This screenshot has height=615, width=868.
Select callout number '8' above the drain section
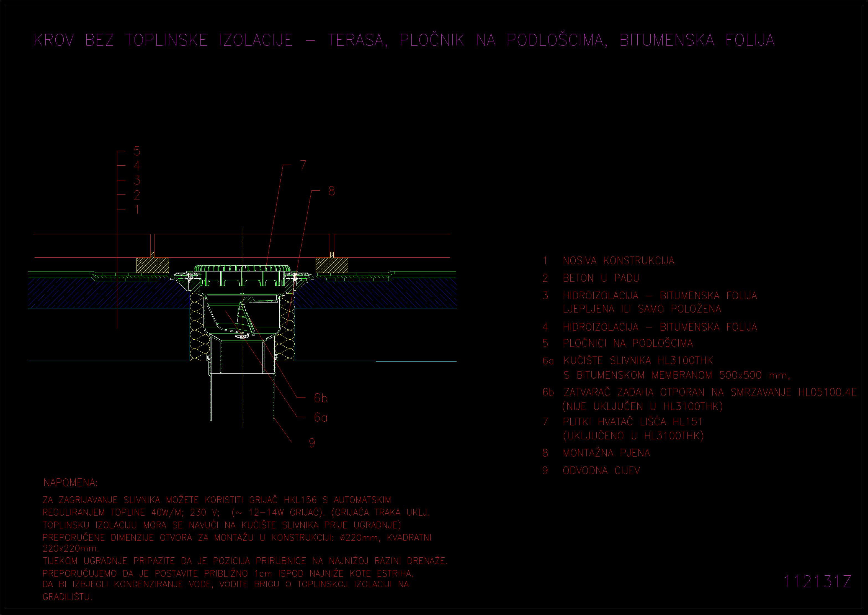(331, 191)
